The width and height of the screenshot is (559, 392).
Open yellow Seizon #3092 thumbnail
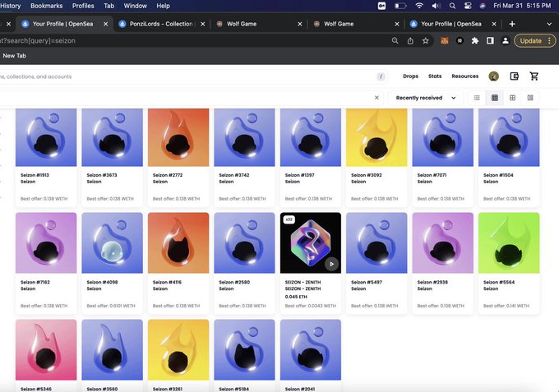pyautogui.click(x=377, y=137)
